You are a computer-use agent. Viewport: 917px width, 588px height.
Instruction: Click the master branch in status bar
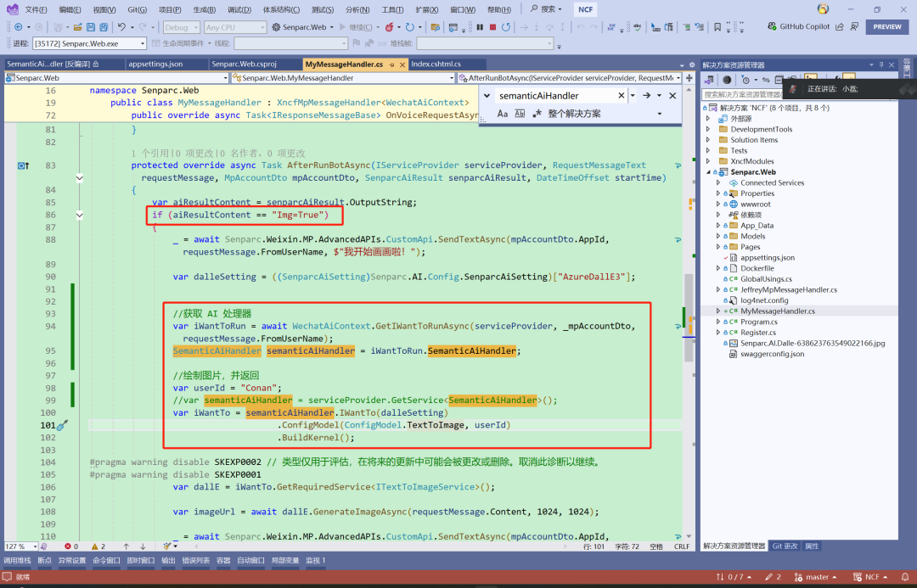(x=817, y=577)
